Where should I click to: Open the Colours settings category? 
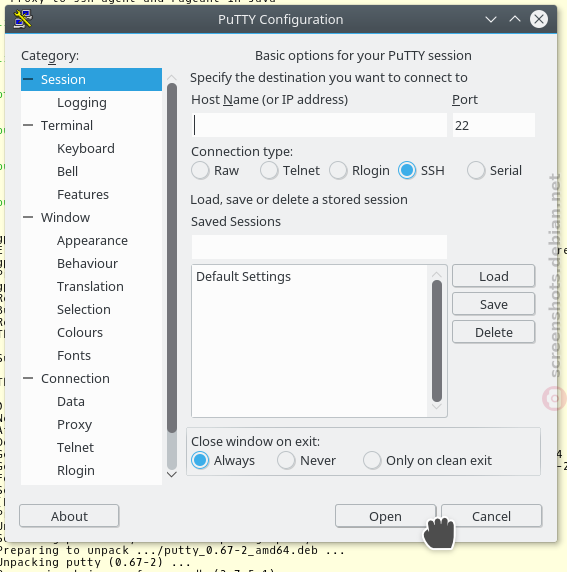80,332
